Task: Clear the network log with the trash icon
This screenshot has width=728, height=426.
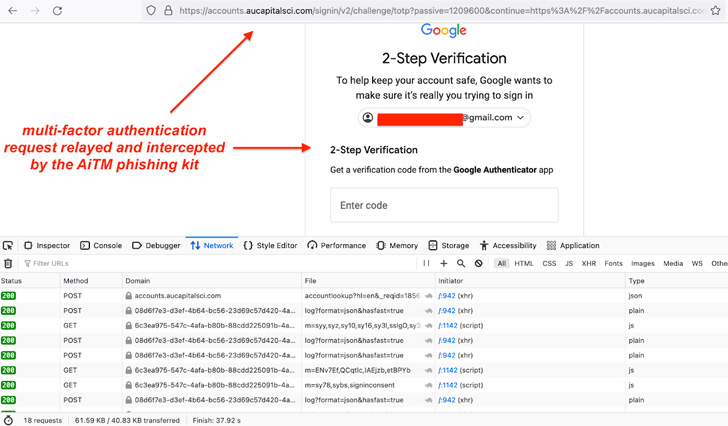Action: (x=8, y=264)
